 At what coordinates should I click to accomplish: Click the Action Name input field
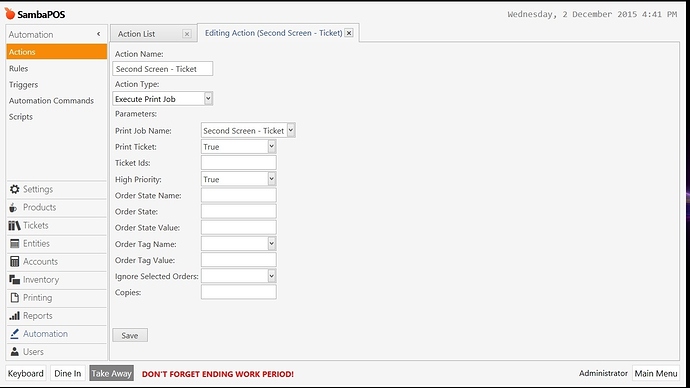pyautogui.click(x=163, y=69)
